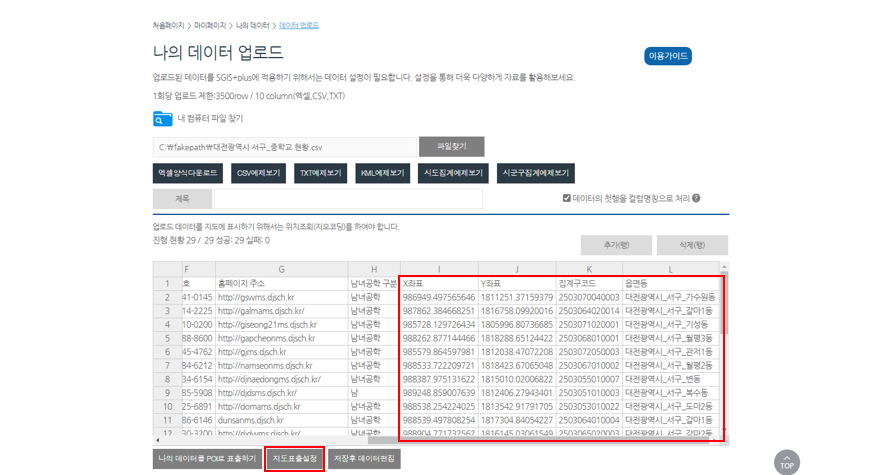Click the X좌표 header cell
The width and height of the screenshot is (881, 475).
coord(439,283)
